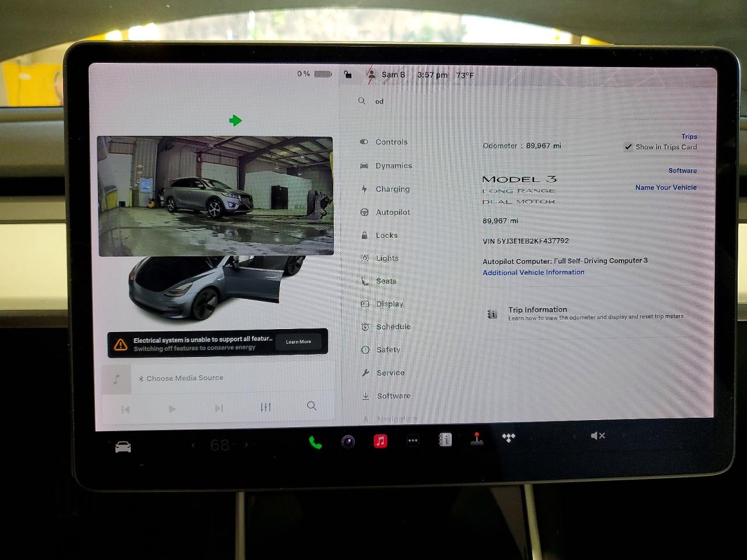Click the music note media icon
The image size is (747, 560).
coord(116,380)
